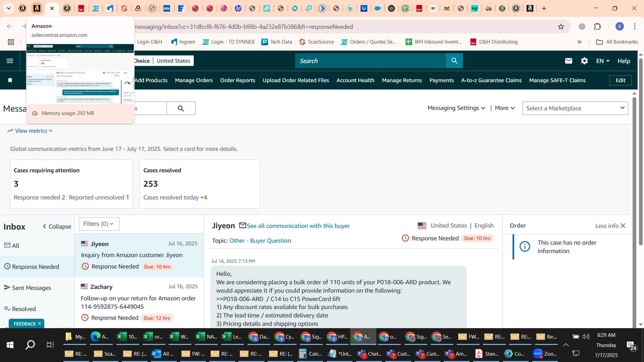Viewport: 644px width, 362px height.
Task: Open Select a Marketplace combo box
Action: [575, 108]
